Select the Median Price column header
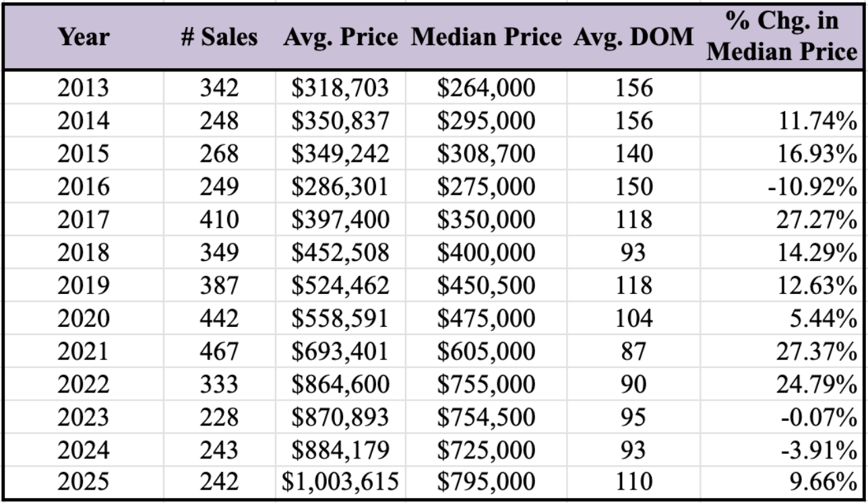868x503 pixels. click(486, 37)
